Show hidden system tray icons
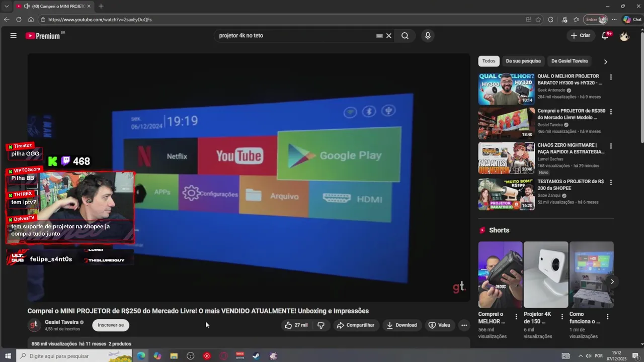The height and width of the screenshot is (362, 644). click(580, 356)
